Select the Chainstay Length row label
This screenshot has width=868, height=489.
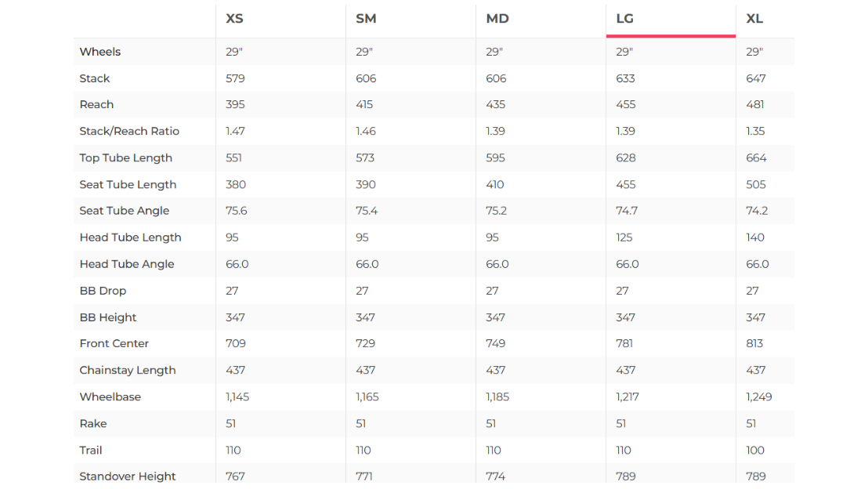(128, 370)
